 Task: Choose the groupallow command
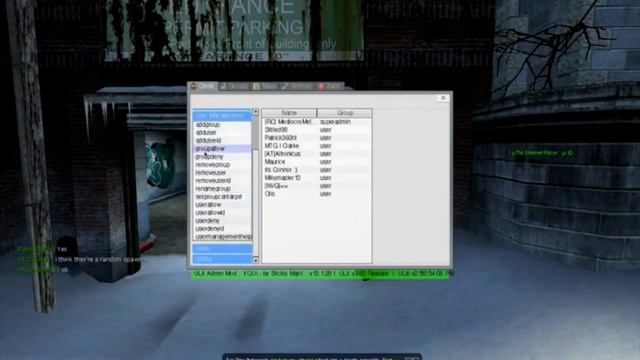[x=222, y=149]
